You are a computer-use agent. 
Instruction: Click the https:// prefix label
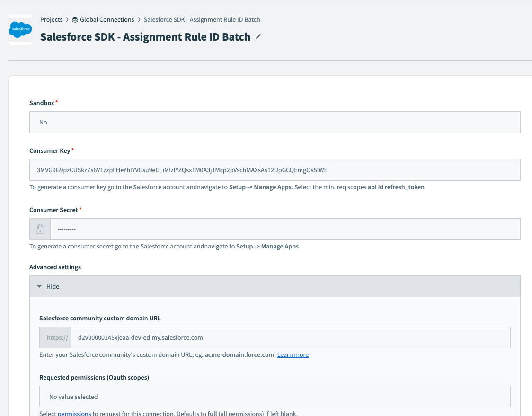[55, 337]
